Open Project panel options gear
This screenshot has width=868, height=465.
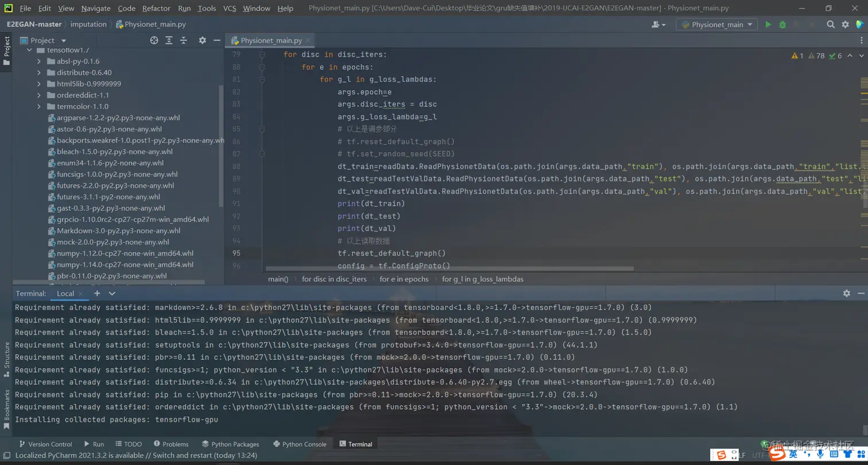[x=202, y=40]
